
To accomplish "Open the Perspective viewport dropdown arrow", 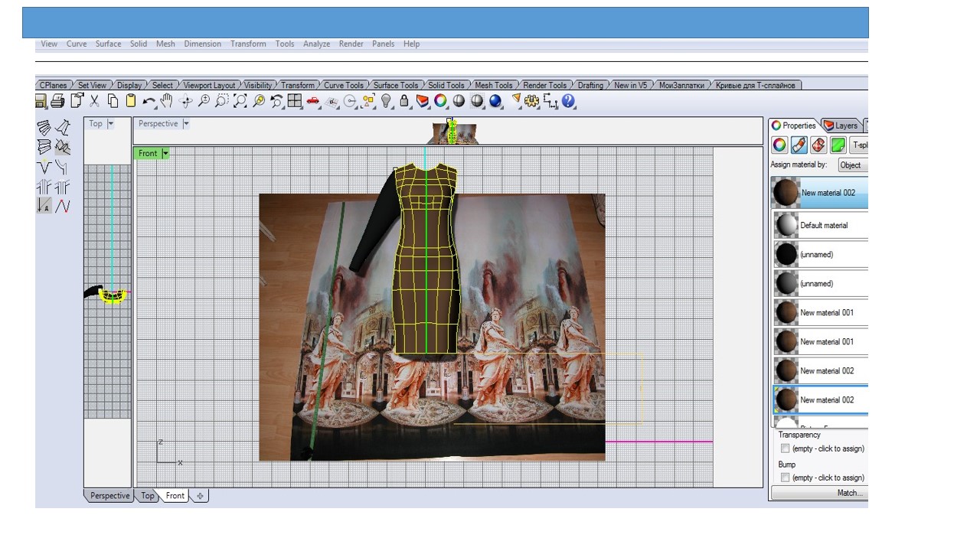I will [186, 124].
